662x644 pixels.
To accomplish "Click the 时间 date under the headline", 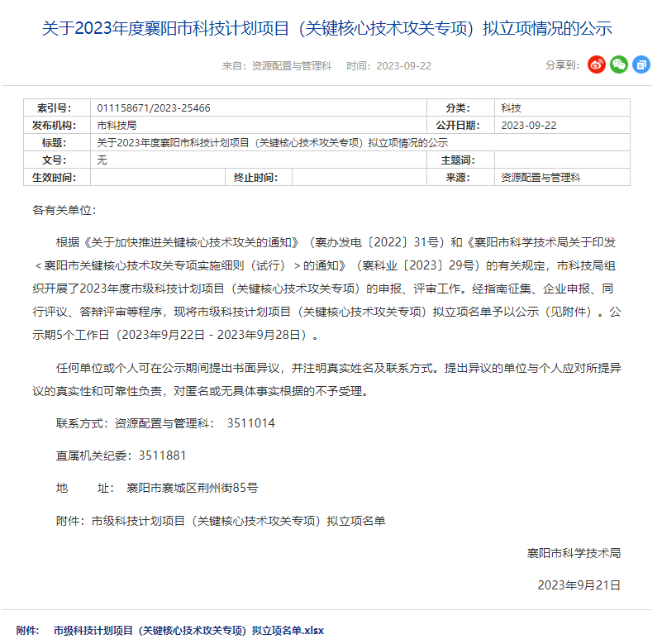I will (x=388, y=66).
